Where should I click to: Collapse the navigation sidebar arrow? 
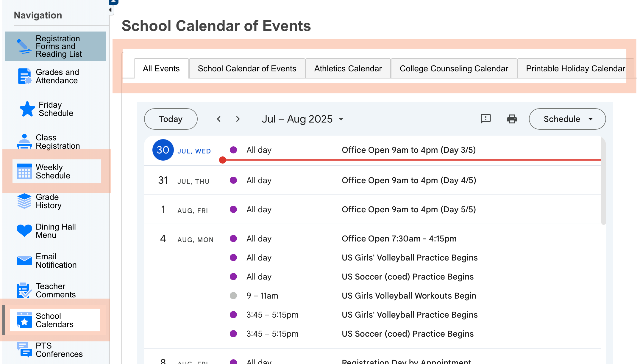pyautogui.click(x=110, y=10)
